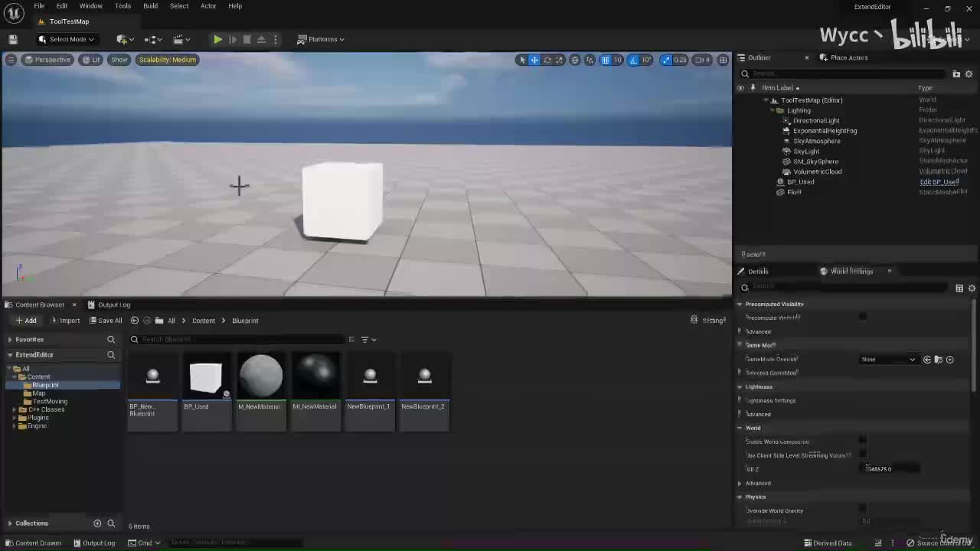Choose the Scale gizmo tool
This screenshot has width=980, height=551.
point(559,60)
